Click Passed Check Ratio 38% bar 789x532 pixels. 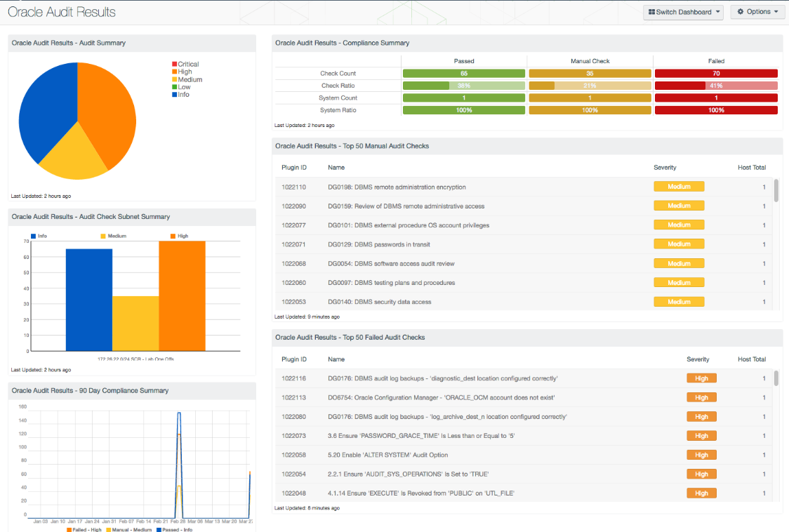[464, 86]
